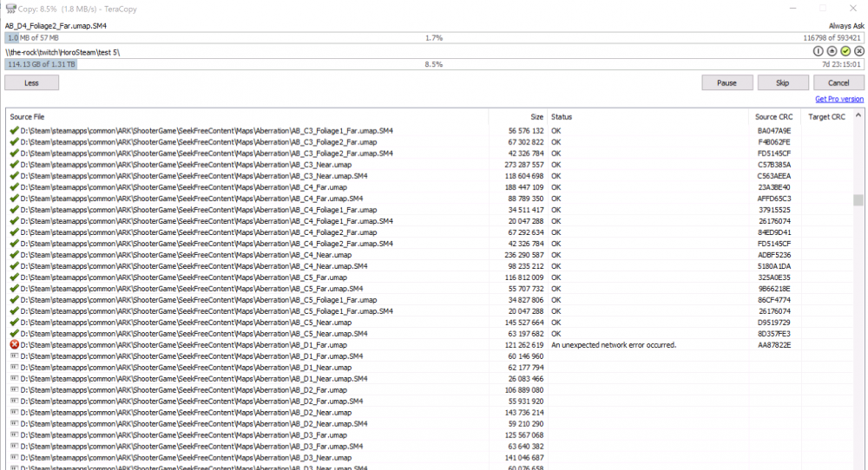This screenshot has height=470, width=868.
Task: Select the AB_D3_Far.umap.SM4 file row
Action: point(430,447)
